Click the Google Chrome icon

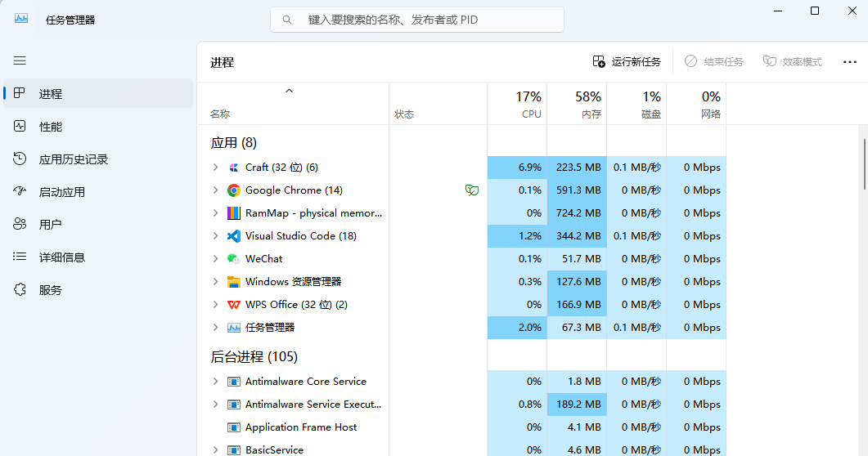(234, 190)
